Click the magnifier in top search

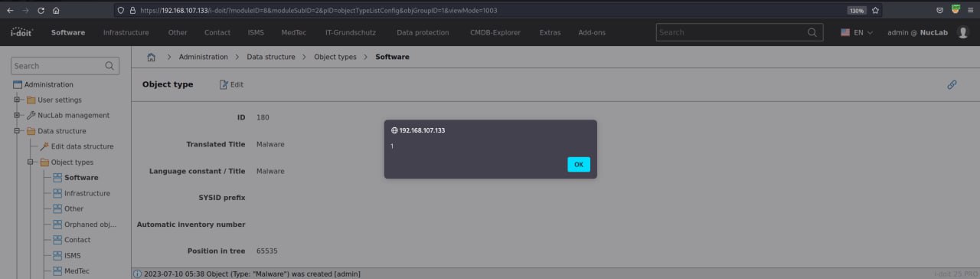tap(812, 32)
